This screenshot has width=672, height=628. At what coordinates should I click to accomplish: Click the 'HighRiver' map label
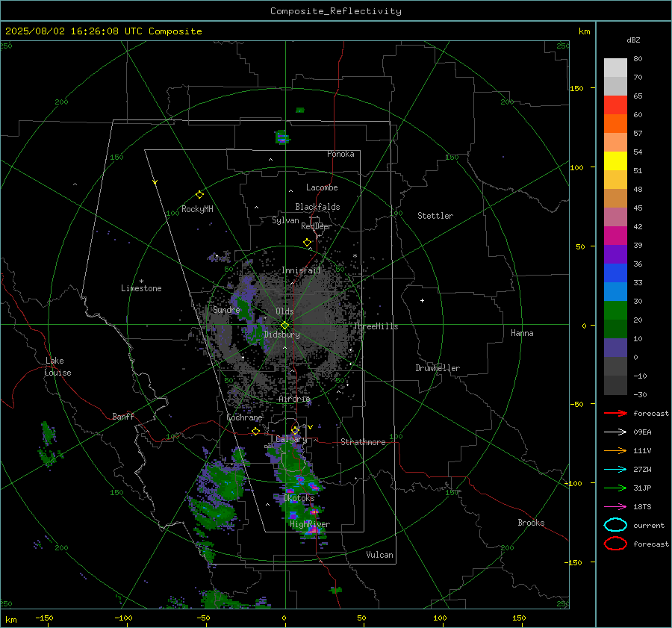coord(310,524)
